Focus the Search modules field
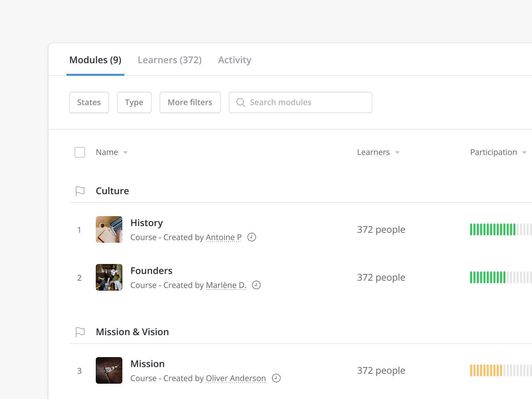The width and height of the screenshot is (532, 399). tap(301, 102)
